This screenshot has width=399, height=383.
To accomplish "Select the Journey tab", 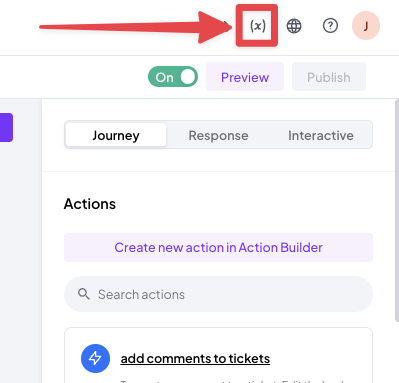I will pyautogui.click(x=116, y=135).
